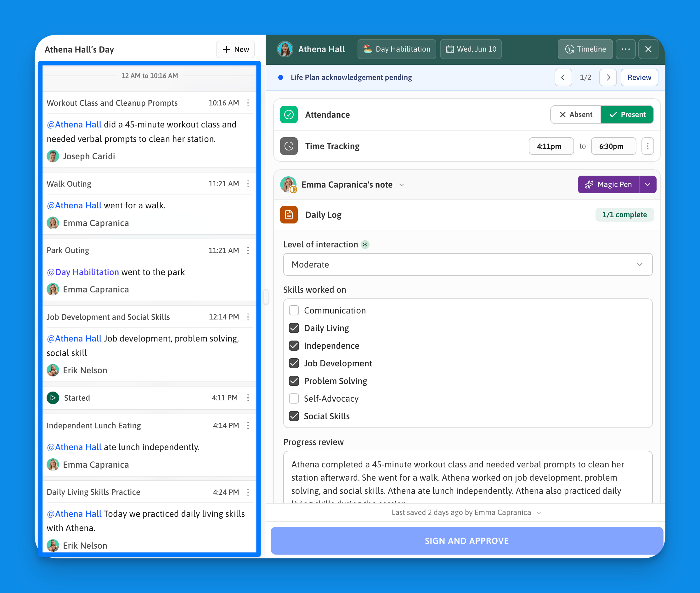Click required asterisk beside Level of interaction

(365, 244)
